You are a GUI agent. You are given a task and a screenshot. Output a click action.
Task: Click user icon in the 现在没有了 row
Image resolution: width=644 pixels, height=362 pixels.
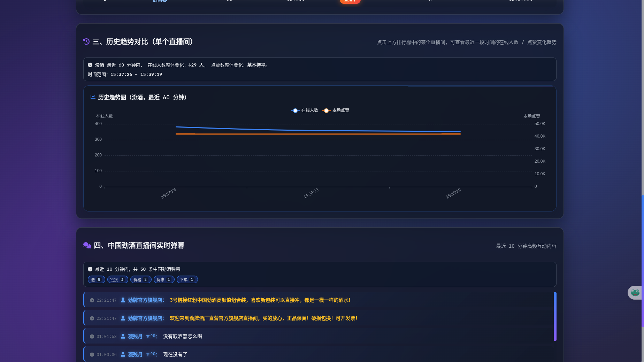123,354
